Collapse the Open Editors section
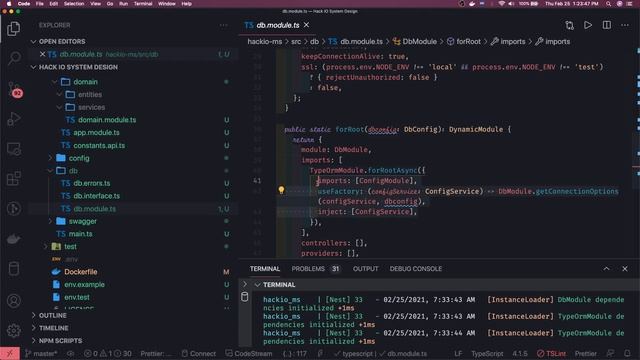The height and width of the screenshot is (360, 640). [33, 42]
